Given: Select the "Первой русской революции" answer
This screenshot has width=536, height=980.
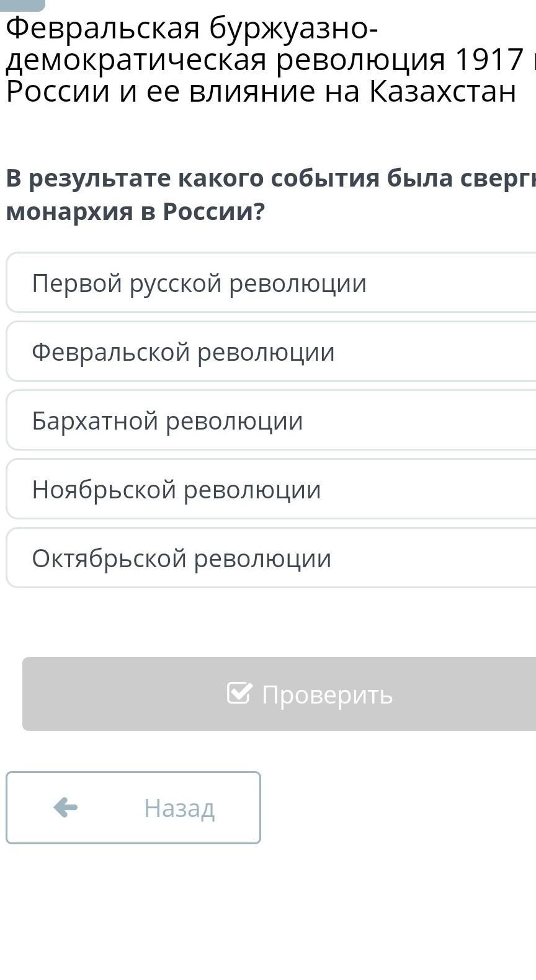Looking at the screenshot, I should point(199,283).
